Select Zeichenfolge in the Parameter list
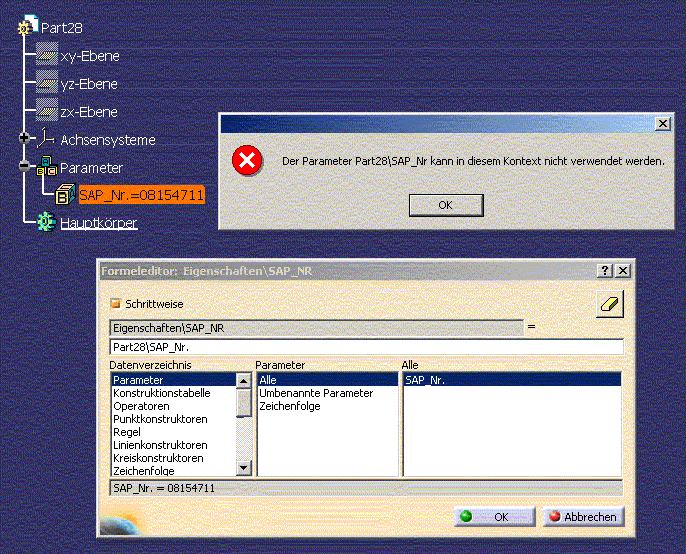Viewport: 686px width, 554px height. pos(328,406)
